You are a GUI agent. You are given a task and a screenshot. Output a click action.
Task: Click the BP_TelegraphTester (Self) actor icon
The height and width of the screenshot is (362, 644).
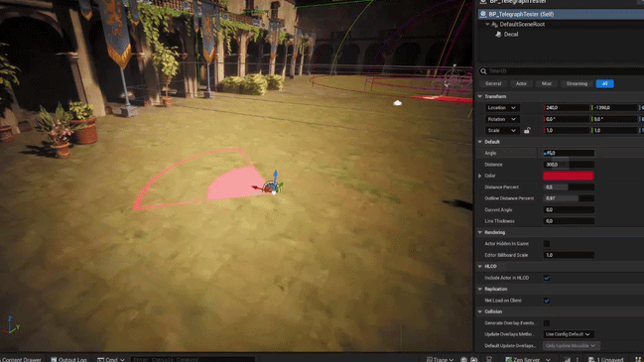[483, 14]
